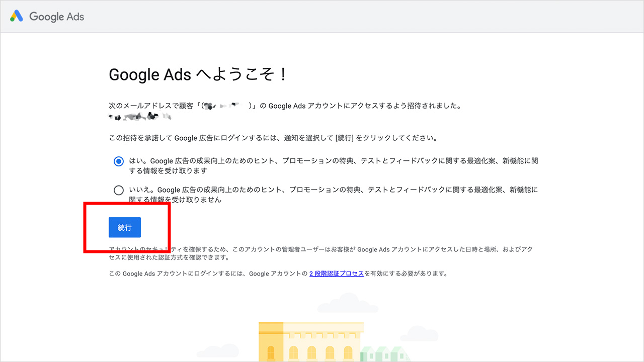
Task: Select the いいえ notification radio button
Action: point(119,190)
